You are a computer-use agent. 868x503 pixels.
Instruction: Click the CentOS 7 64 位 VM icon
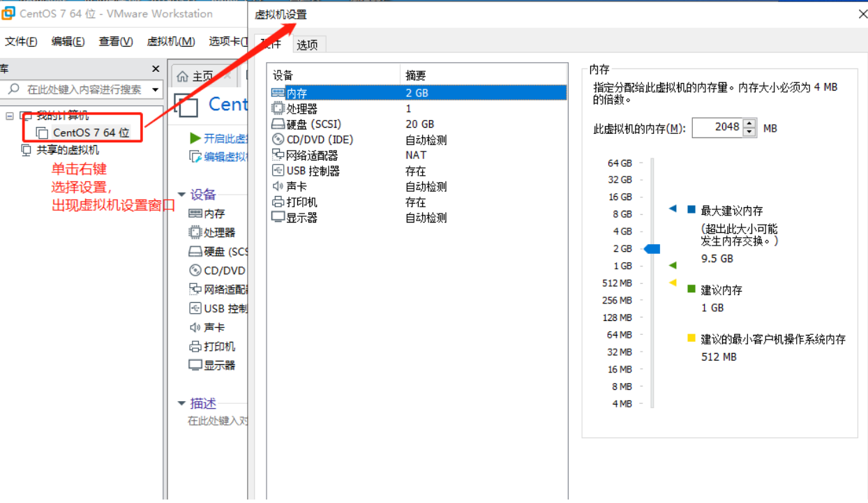[43, 133]
